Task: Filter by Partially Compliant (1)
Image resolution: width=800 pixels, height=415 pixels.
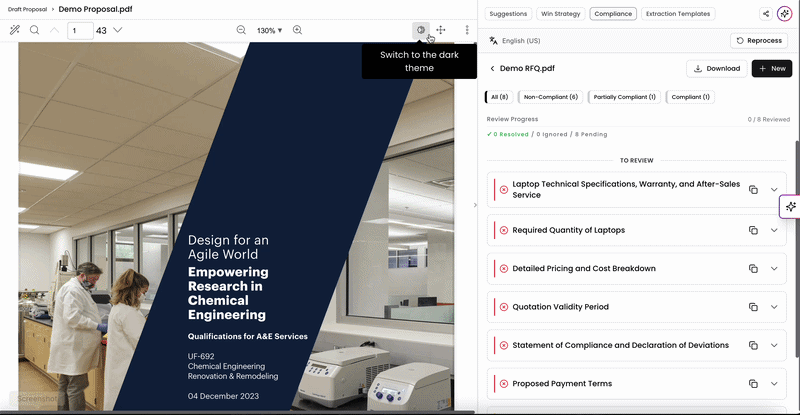Action: (x=624, y=97)
